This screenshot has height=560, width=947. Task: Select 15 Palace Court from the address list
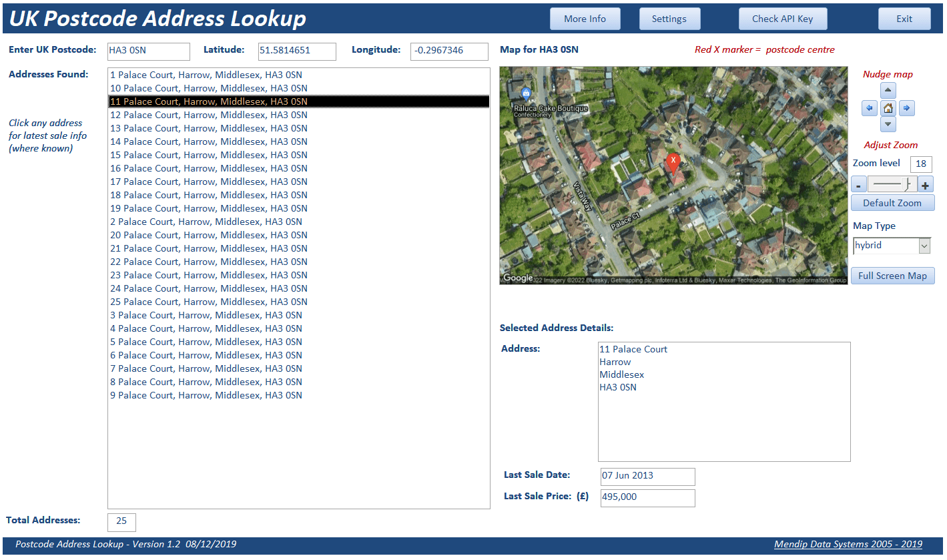click(208, 154)
